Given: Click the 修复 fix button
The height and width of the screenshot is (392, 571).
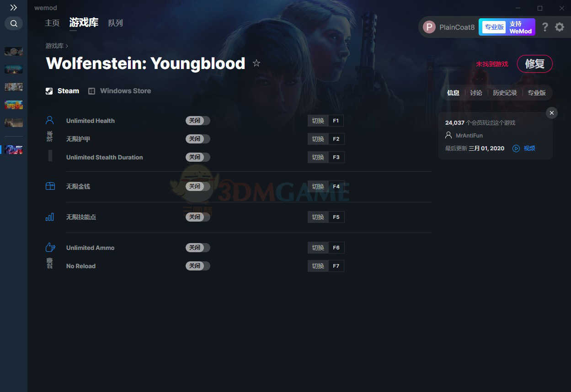Looking at the screenshot, I should pos(534,64).
